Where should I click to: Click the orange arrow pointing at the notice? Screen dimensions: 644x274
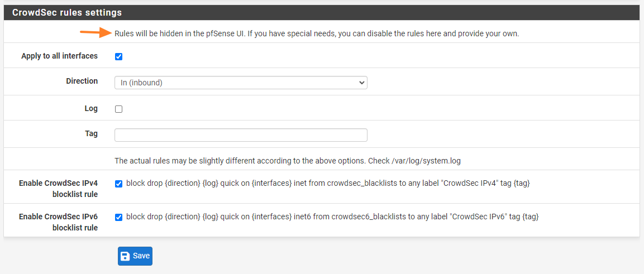pos(96,33)
